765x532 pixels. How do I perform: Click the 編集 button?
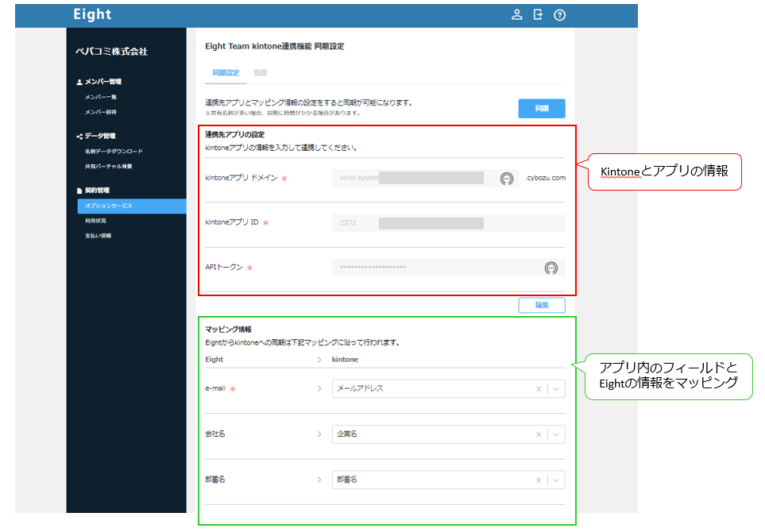tap(541, 305)
